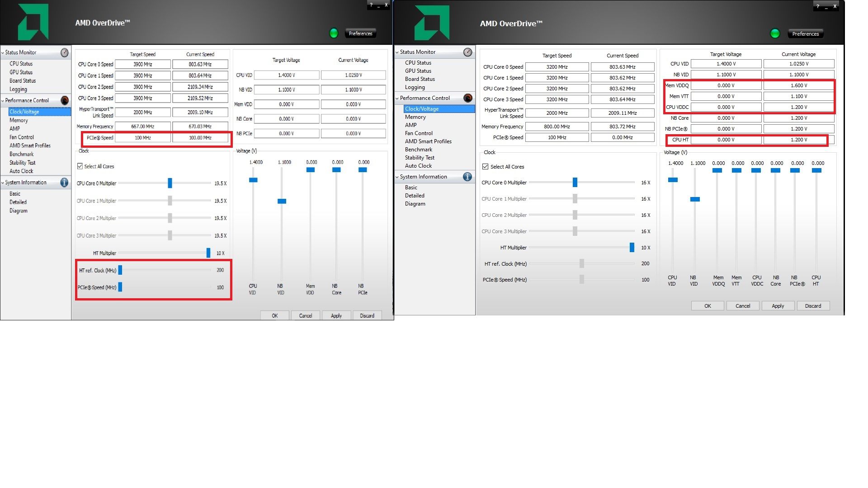
Task: Click the AMD logo in left window
Action: pyautogui.click(x=33, y=22)
